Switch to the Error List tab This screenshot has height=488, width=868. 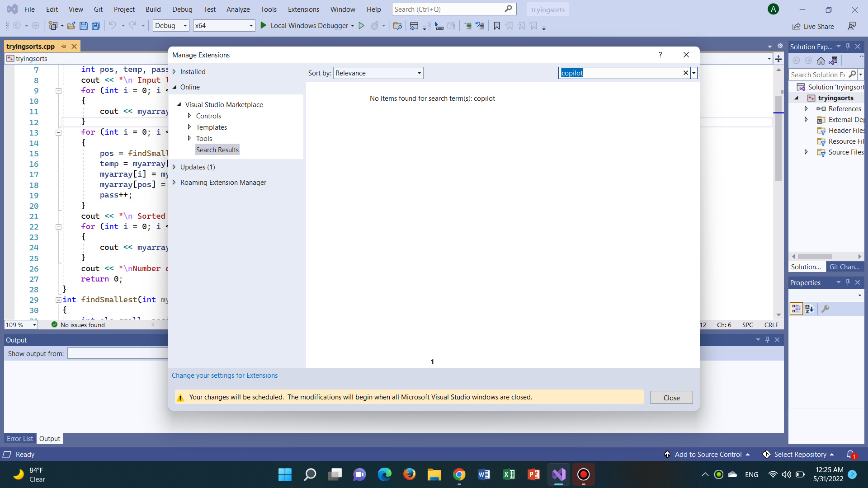tap(19, 438)
